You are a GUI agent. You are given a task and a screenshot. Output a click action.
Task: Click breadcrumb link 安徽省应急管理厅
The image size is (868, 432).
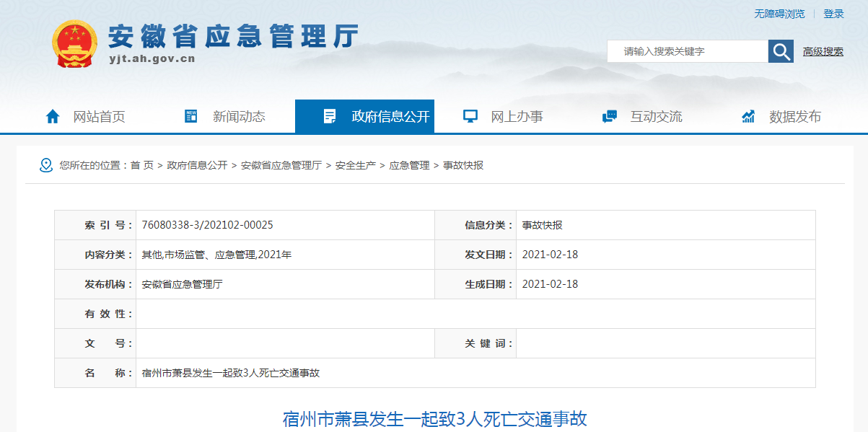coord(281,165)
